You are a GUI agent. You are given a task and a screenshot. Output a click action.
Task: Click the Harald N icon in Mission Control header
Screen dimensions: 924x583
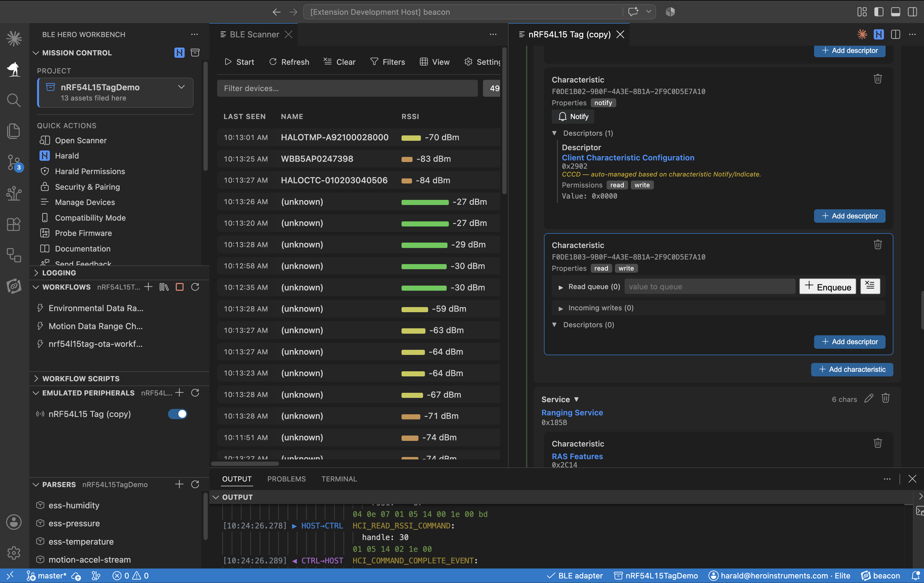[x=179, y=53]
